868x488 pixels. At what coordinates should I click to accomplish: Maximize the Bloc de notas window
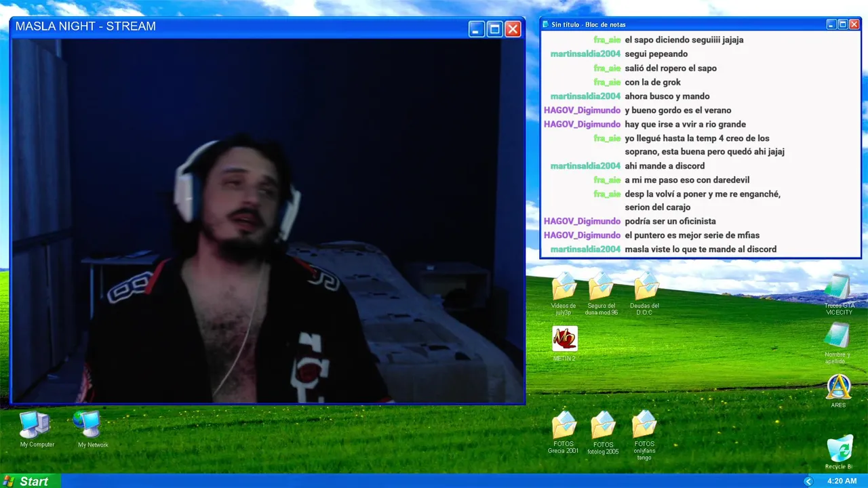coord(843,24)
